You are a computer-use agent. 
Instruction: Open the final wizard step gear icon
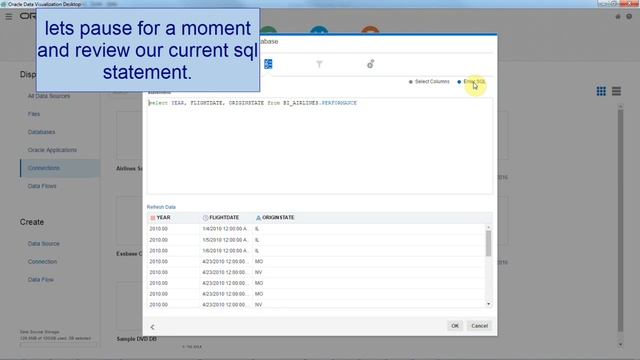pyautogui.click(x=371, y=64)
